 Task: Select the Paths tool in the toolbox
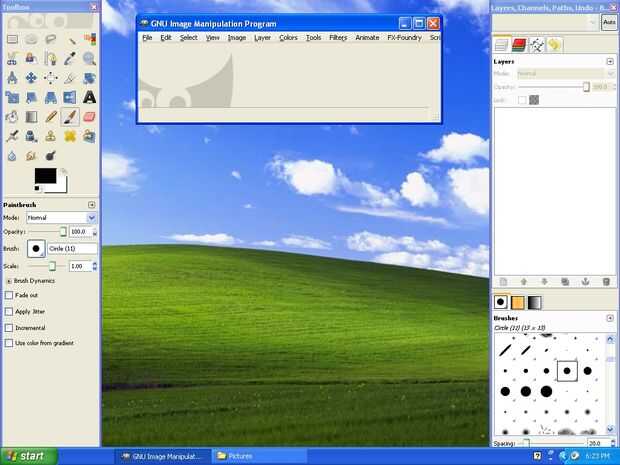pos(51,59)
